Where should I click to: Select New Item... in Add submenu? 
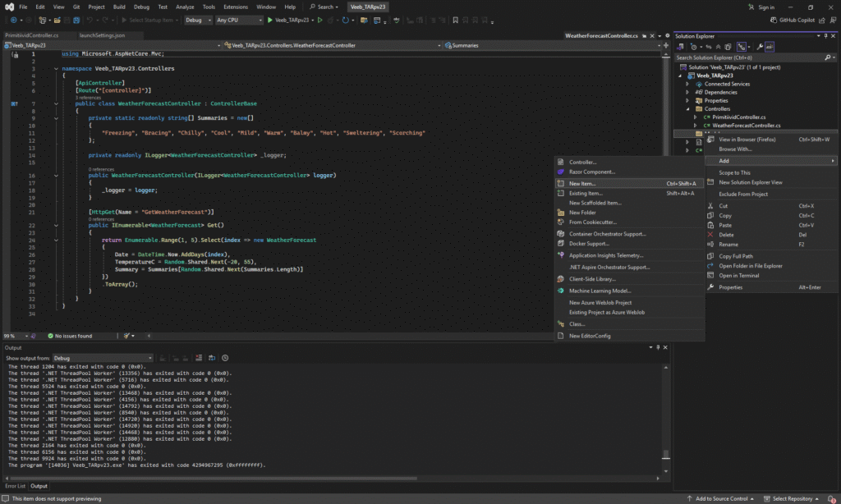click(582, 183)
